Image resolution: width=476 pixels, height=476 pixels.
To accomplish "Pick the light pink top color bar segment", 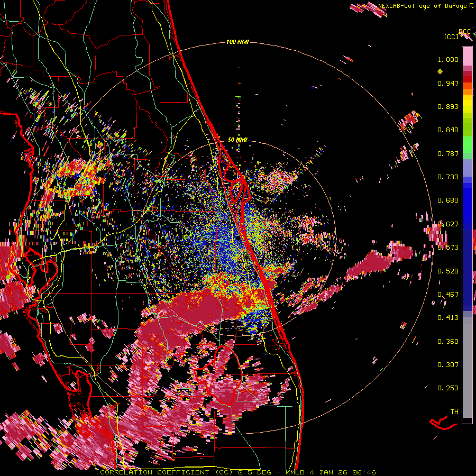I will 467,56.
